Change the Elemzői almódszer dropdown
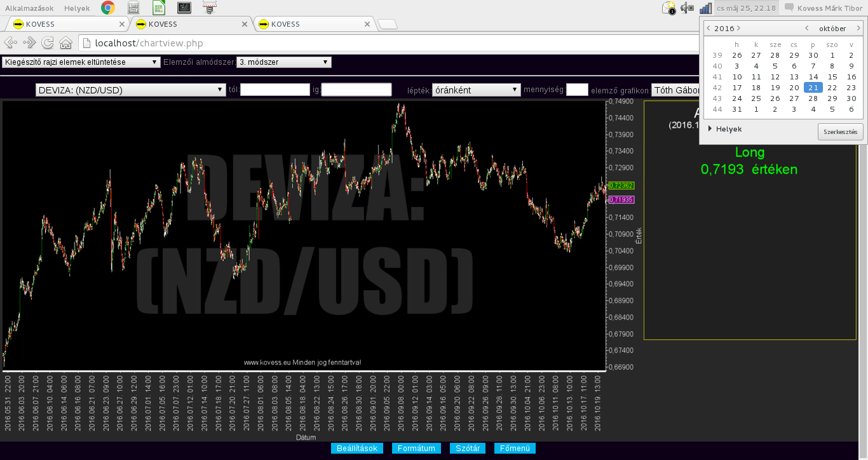Viewport: 868px width, 460px height. [284, 62]
